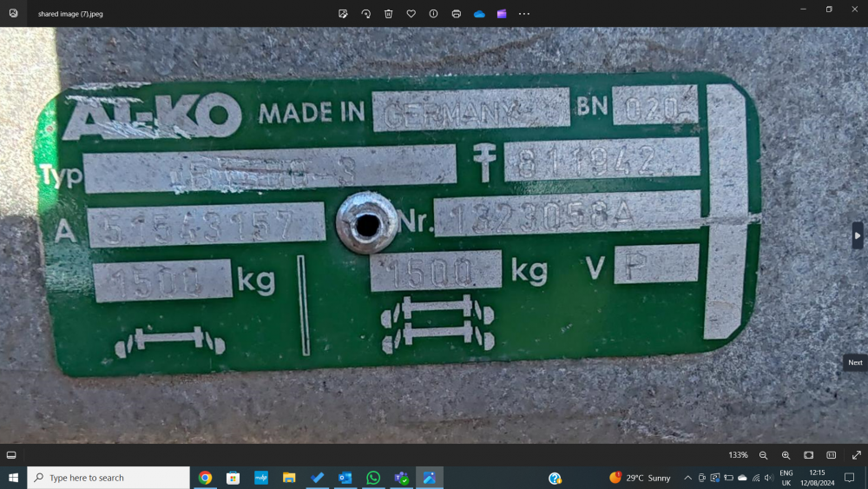868x489 pixels.
Task: Toggle the filmstrip view
Action: [11, 455]
